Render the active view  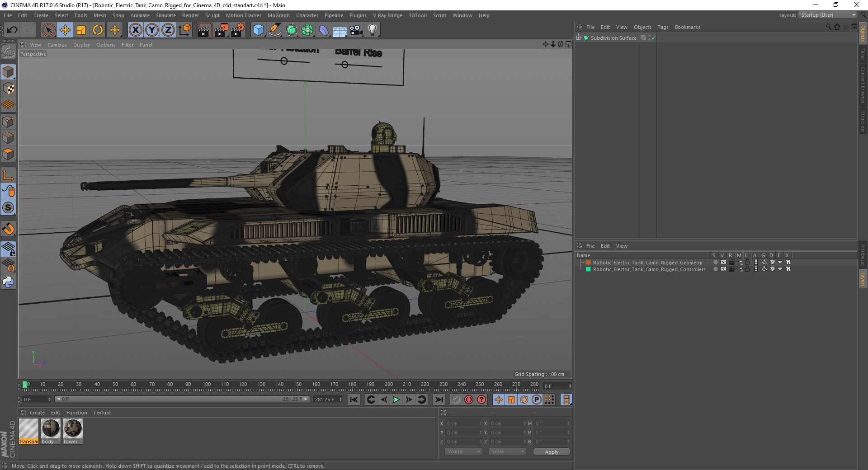pos(204,30)
